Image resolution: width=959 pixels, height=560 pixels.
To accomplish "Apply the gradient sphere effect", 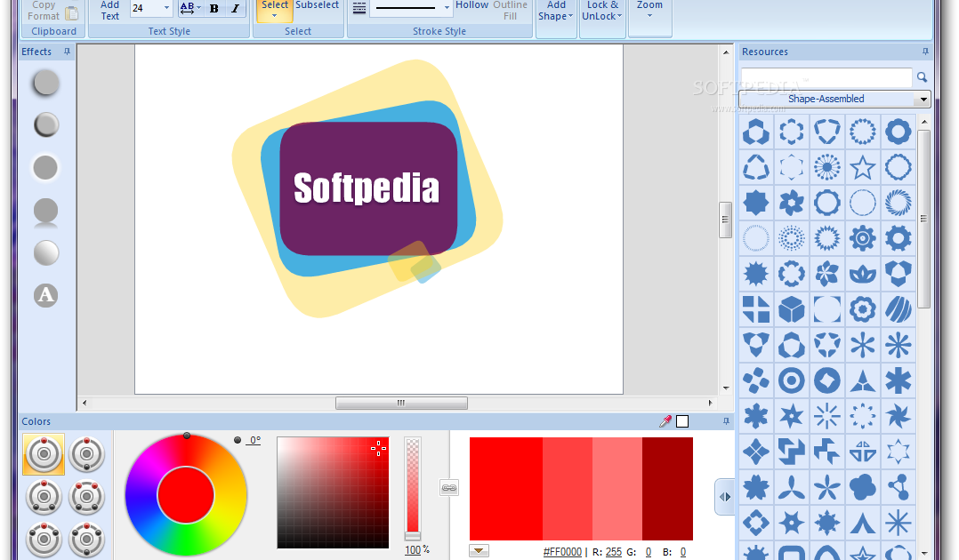I will (46, 253).
